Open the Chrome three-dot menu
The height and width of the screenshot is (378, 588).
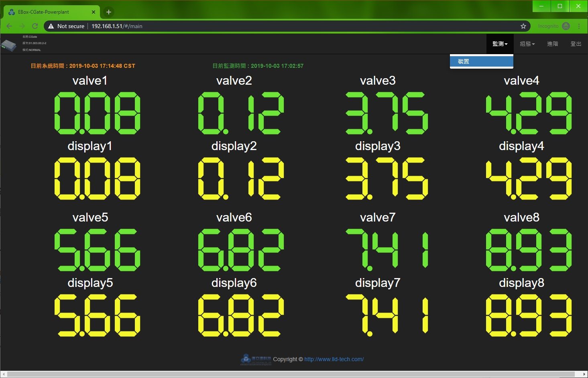pos(579,26)
